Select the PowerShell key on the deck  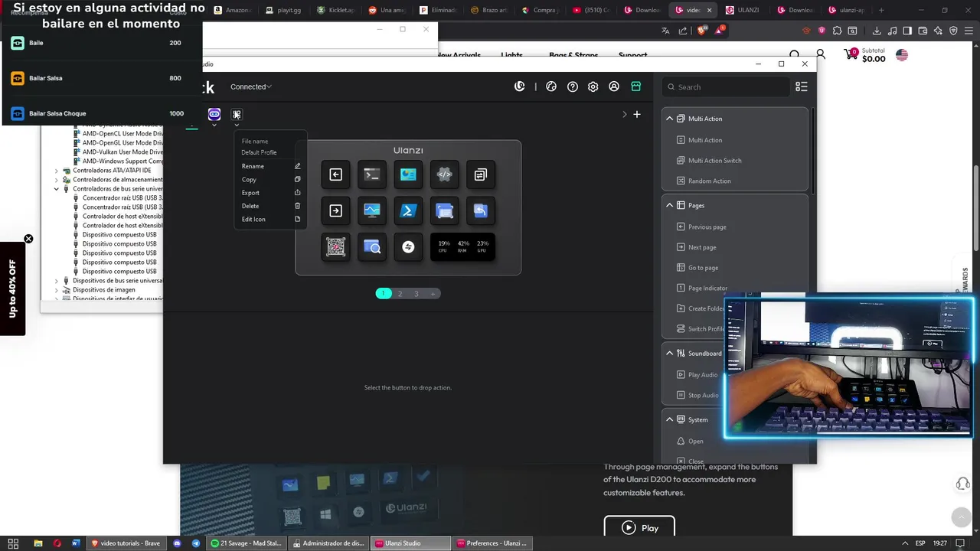(408, 210)
